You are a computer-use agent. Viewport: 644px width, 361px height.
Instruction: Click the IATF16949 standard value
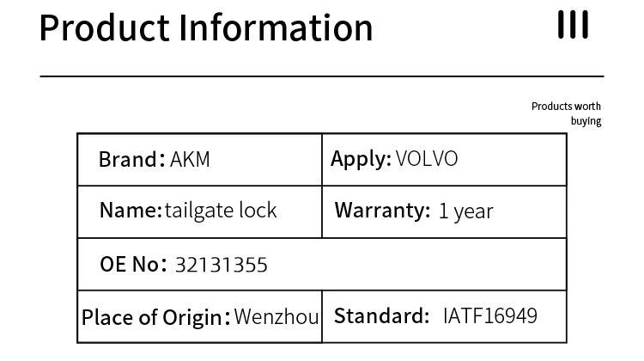pos(490,315)
